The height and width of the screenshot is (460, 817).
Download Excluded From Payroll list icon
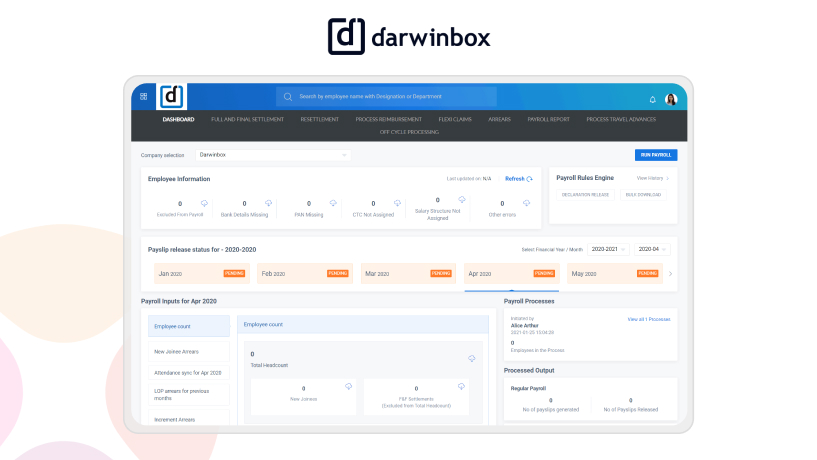click(x=204, y=203)
